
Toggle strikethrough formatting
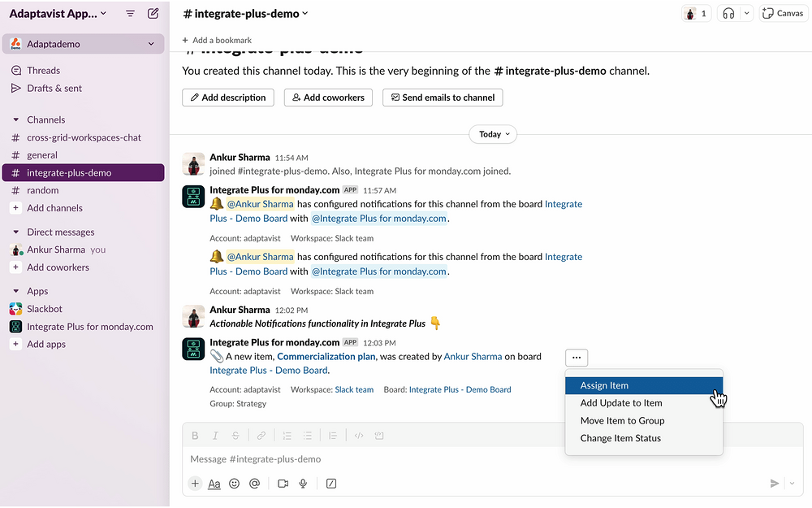[x=235, y=436]
